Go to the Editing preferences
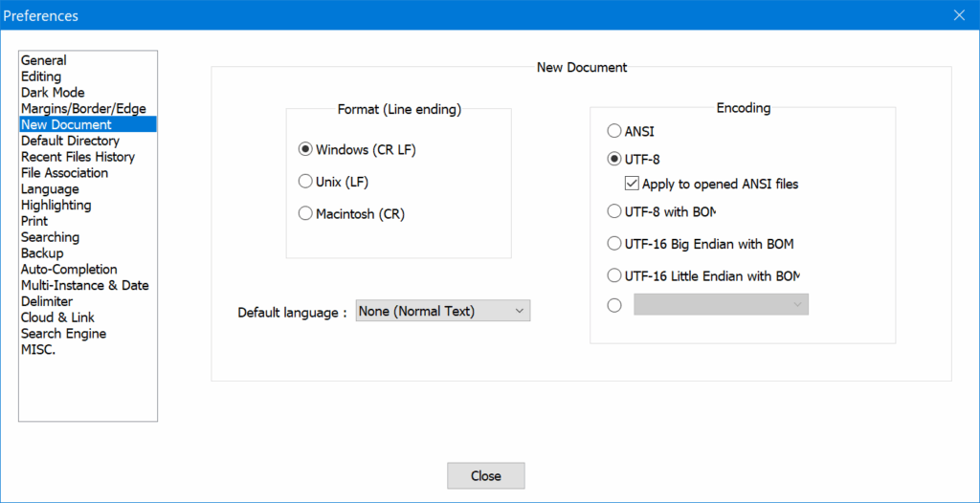980x503 pixels. click(41, 77)
